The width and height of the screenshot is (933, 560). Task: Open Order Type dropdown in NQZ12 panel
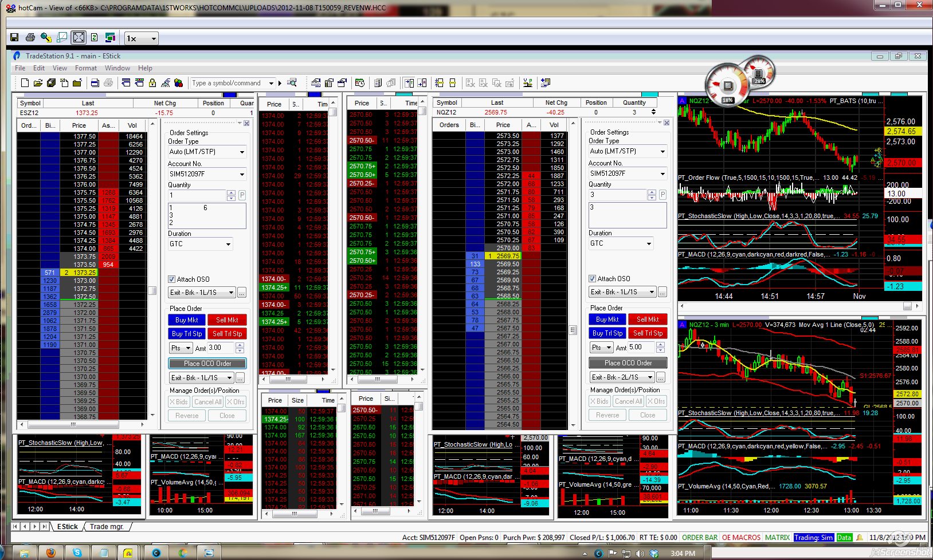click(x=628, y=152)
